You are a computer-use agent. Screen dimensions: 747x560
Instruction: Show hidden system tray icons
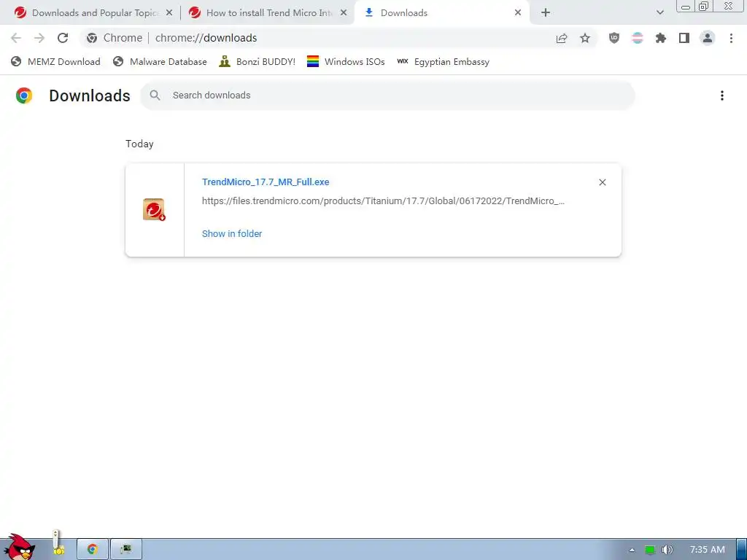pyautogui.click(x=632, y=550)
